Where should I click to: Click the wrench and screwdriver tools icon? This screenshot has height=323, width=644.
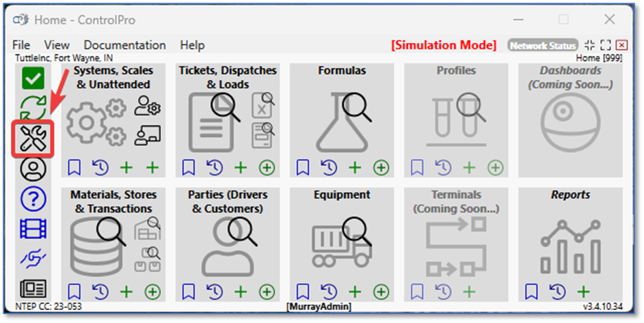click(x=33, y=139)
